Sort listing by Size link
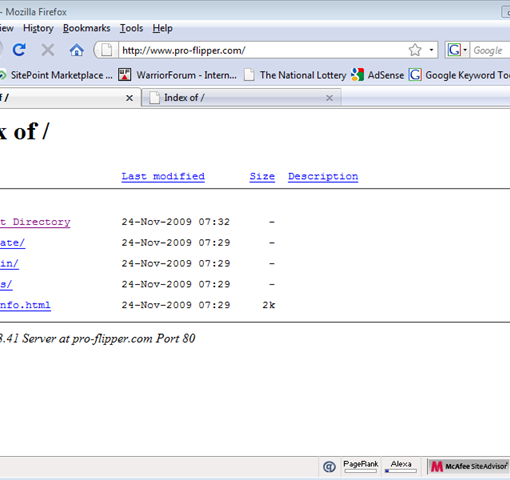The height and width of the screenshot is (480, 510). pyautogui.click(x=262, y=176)
